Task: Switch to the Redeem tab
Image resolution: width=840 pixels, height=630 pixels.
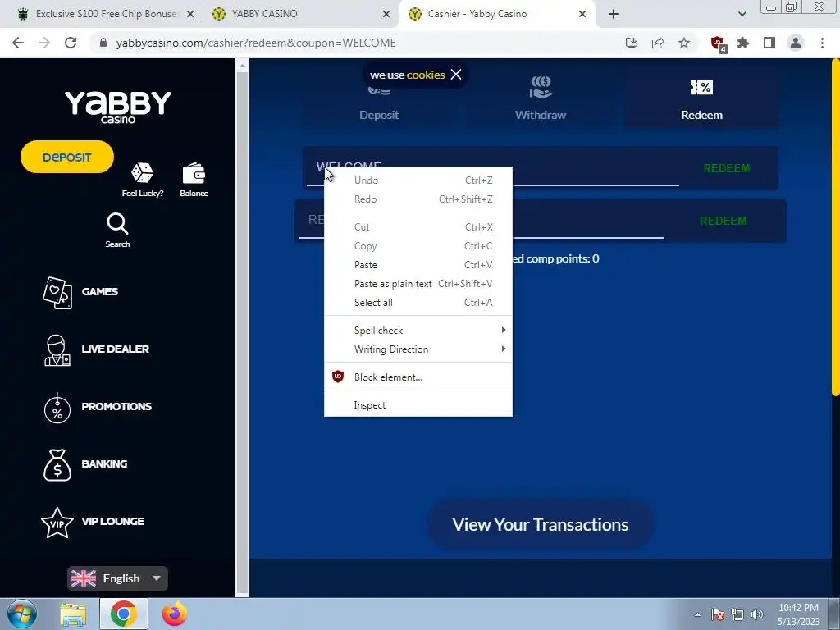Action: [x=701, y=98]
